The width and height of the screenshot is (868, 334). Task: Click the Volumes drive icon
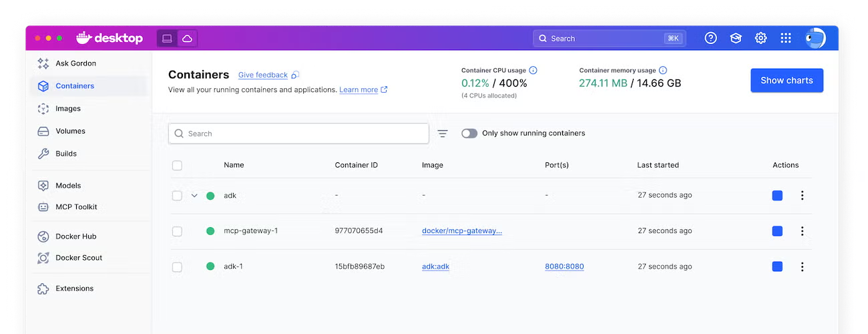pyautogui.click(x=43, y=132)
